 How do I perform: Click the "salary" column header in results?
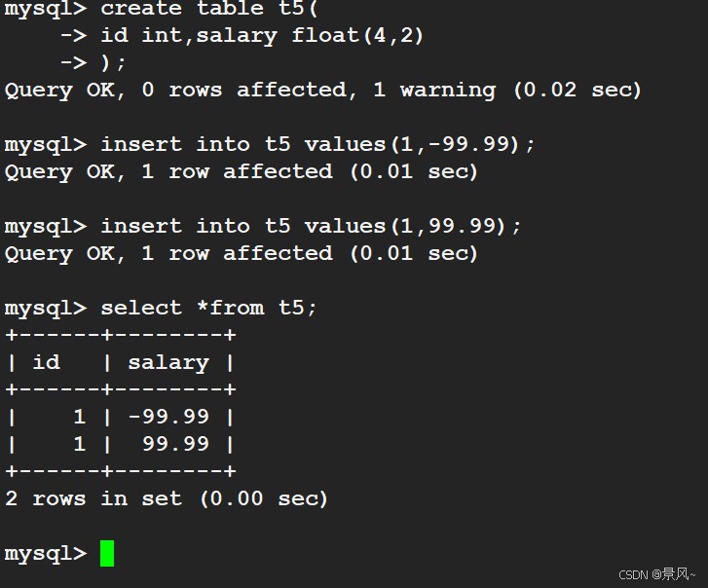click(x=168, y=362)
